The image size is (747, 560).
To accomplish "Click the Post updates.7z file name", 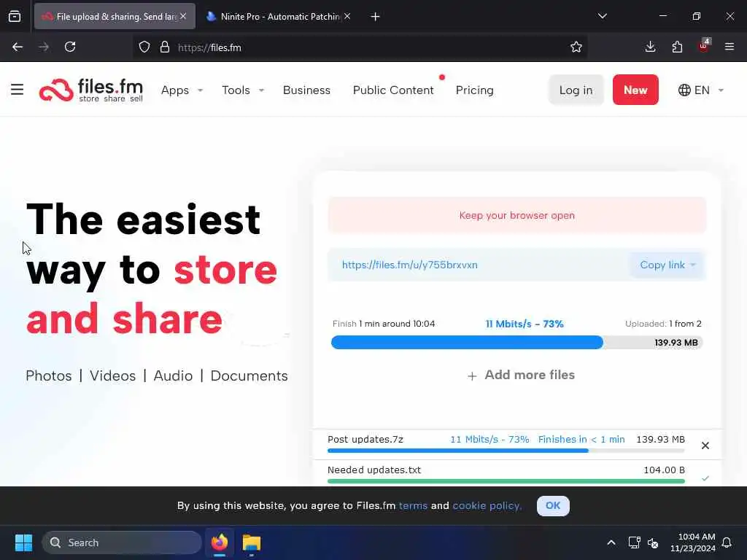I will click(365, 440).
